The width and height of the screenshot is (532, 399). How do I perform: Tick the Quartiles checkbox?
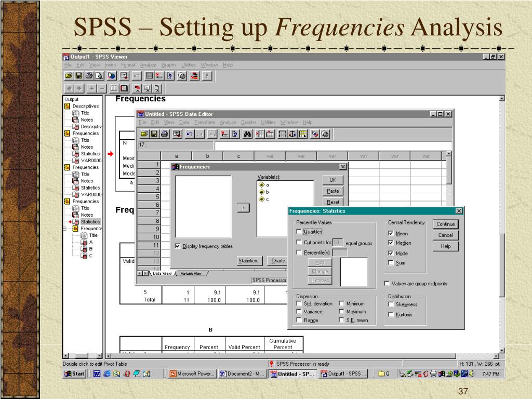coord(299,232)
